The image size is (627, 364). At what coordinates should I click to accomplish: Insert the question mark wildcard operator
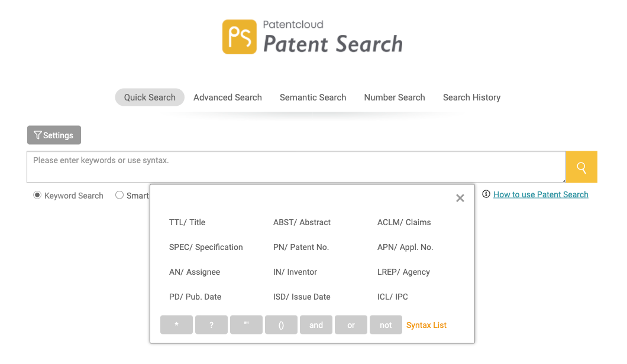click(x=211, y=325)
